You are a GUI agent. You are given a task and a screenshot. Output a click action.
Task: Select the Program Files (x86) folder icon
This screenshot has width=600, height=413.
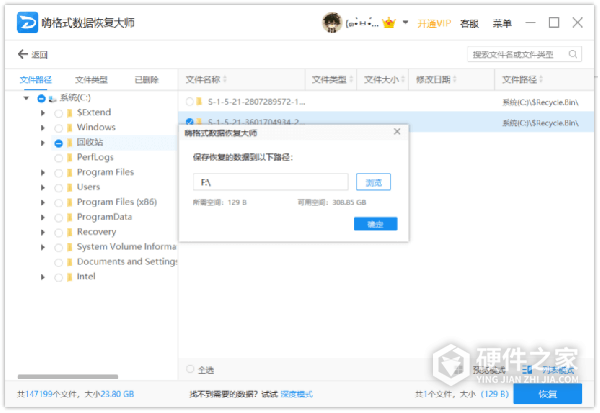69,202
